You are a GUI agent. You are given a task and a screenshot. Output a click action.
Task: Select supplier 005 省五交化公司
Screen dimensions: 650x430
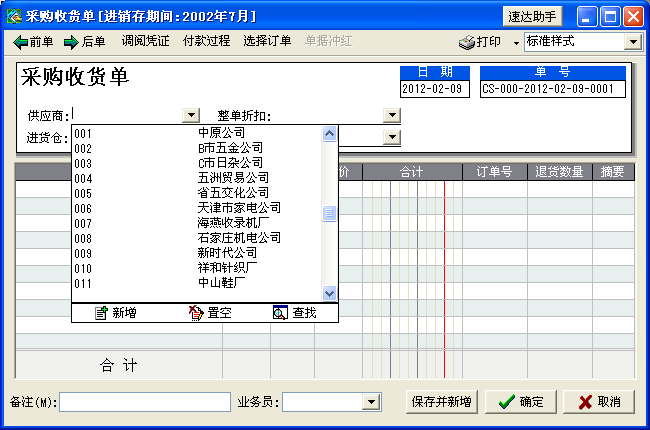coord(197,193)
